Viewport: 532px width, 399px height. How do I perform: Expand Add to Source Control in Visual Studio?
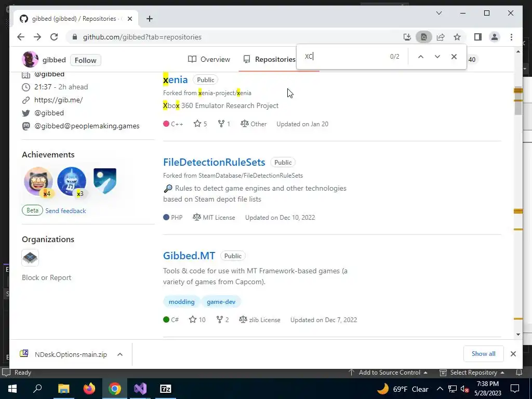(388, 373)
